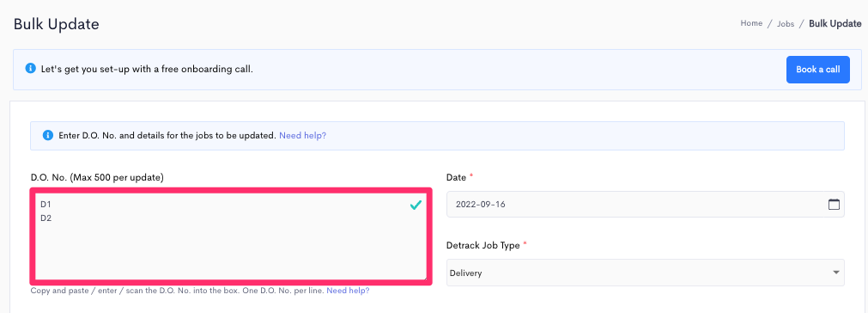Screen dimensions: 868x313
Task: Open "Need help?" link below the D.O. No. box
Action: tap(348, 291)
